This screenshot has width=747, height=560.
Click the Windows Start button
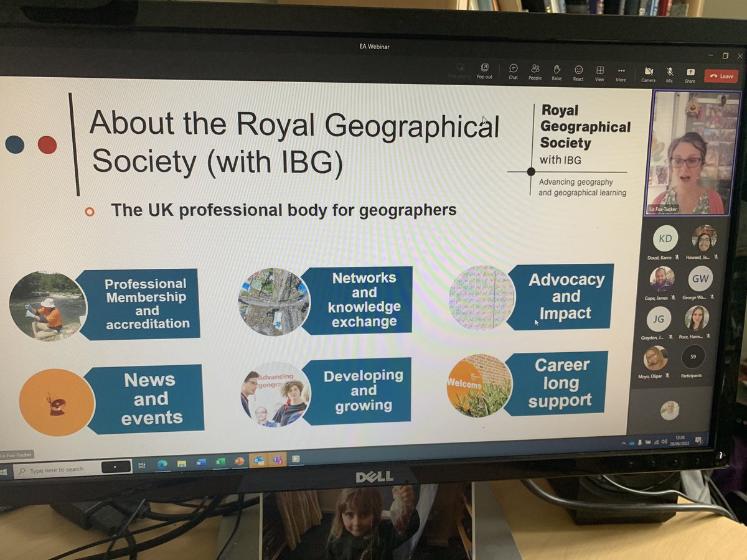(x=4, y=472)
